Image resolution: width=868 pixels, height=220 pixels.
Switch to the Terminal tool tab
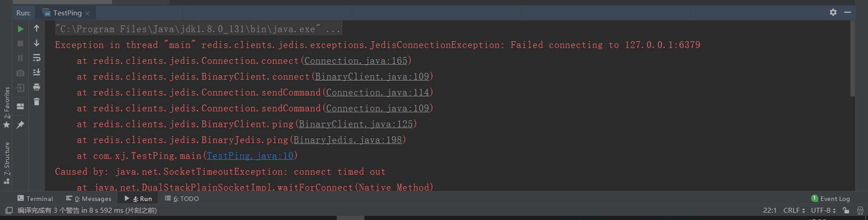pyautogui.click(x=35, y=199)
